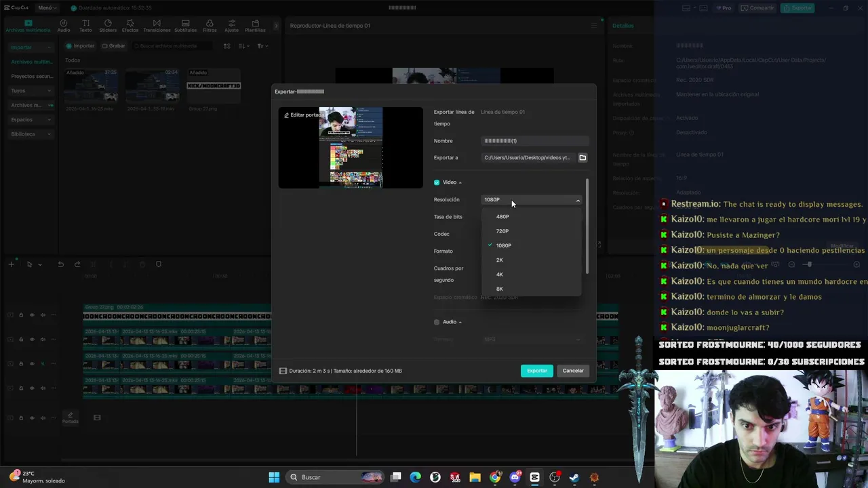
Task: Open the Efectos tool icon
Action: 130,26
